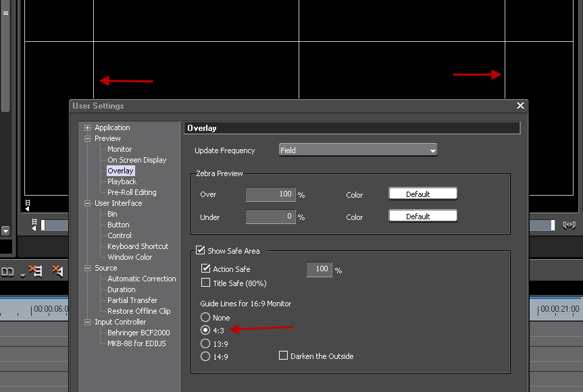Check the Darken the Outside option
Viewport: 583px width, 392px height.
[284, 356]
